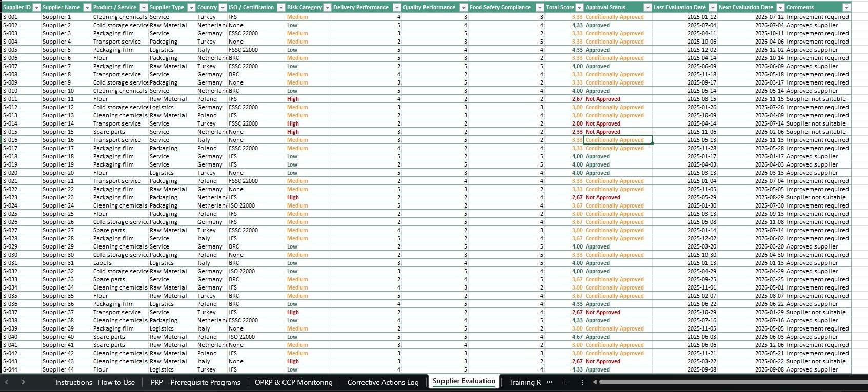Image resolution: width=868 pixels, height=392 pixels.
Task: Open the partially shown Training R sheet tab
Action: (x=524, y=382)
